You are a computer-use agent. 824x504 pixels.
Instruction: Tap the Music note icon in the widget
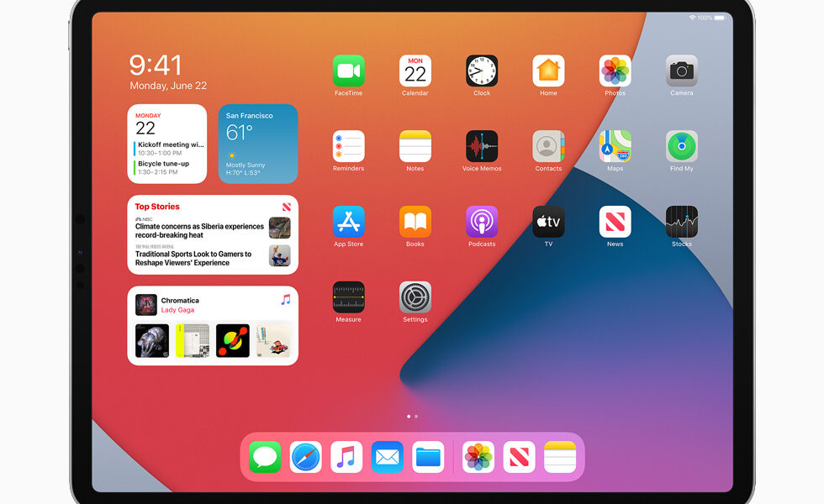pos(285,300)
